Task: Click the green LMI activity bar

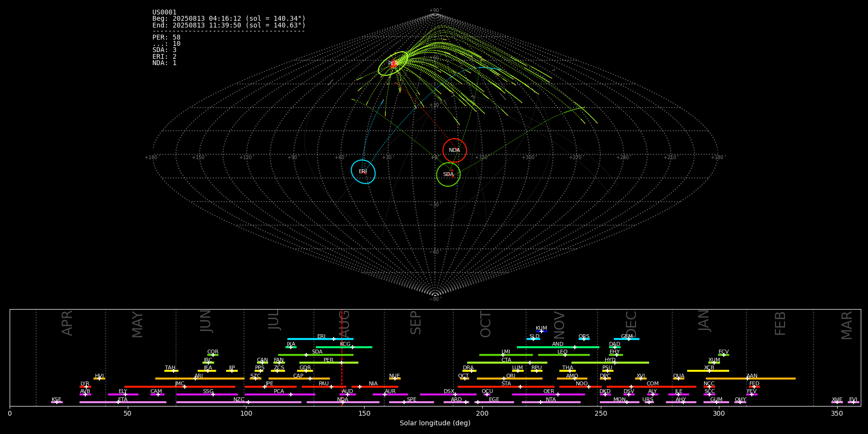Action: pyautogui.click(x=506, y=355)
